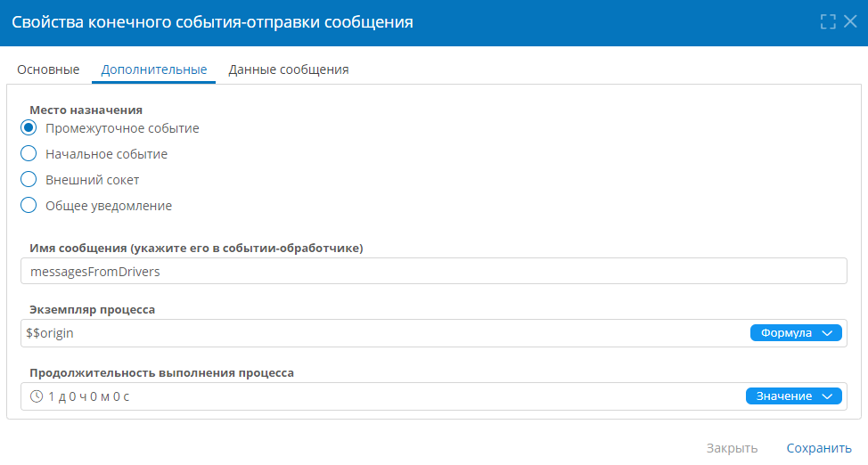Open the Значение type dropdown
The width and height of the screenshot is (868, 465).
coord(794,396)
